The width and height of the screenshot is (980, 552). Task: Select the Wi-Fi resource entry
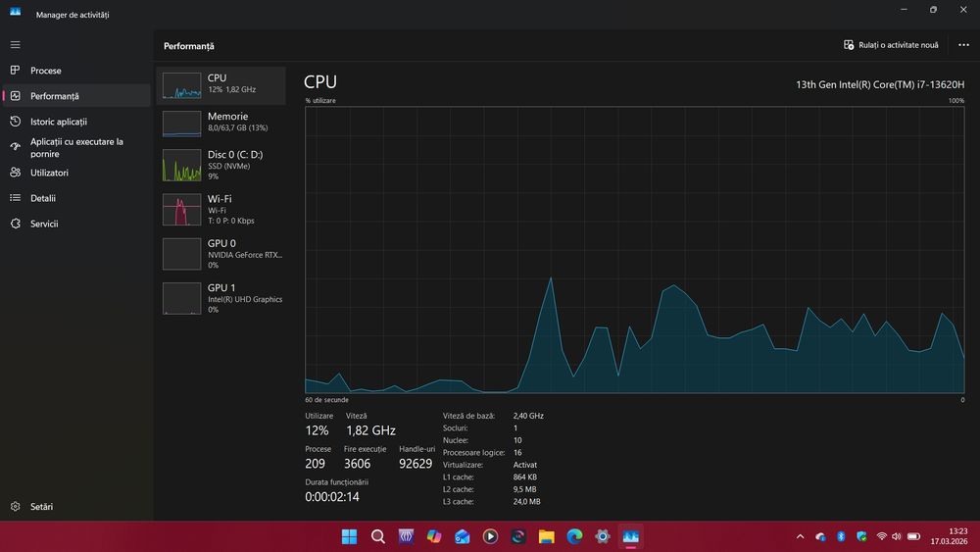pyautogui.click(x=220, y=210)
